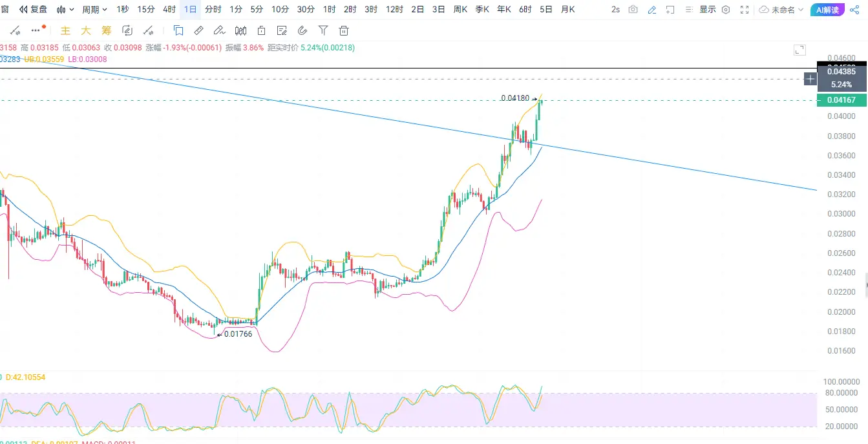Select the 6时 timeframe
868x444 pixels.
click(525, 10)
